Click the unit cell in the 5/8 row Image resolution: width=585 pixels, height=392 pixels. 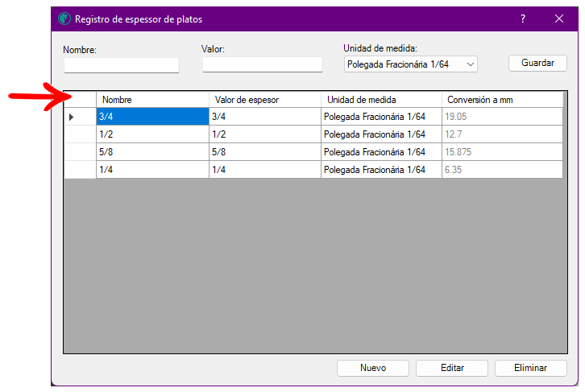[x=381, y=152]
